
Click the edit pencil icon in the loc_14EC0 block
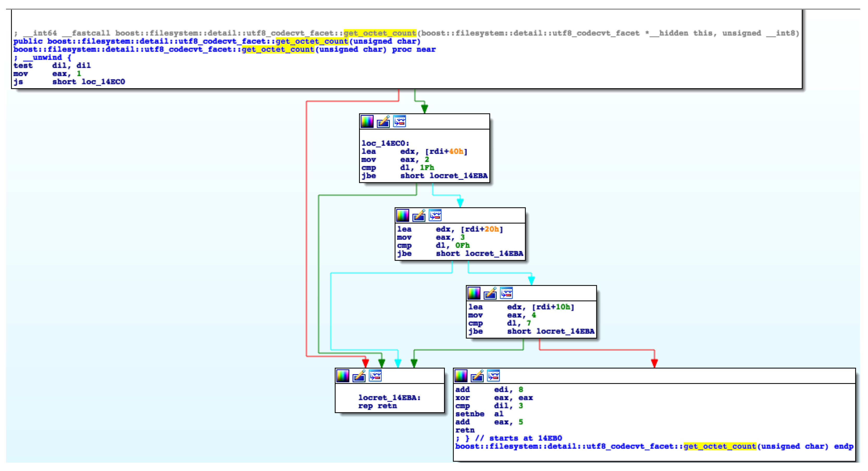pyautogui.click(x=383, y=121)
